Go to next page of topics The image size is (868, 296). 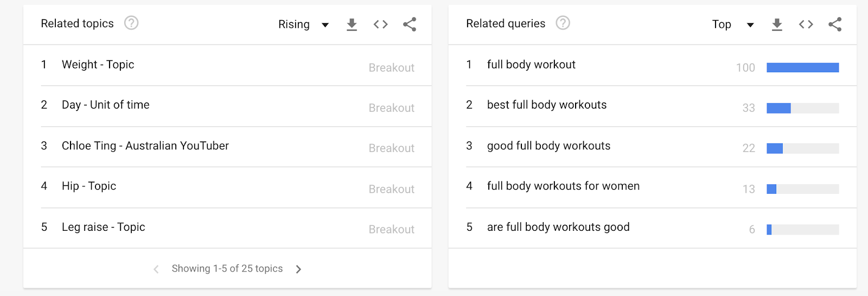(x=298, y=269)
